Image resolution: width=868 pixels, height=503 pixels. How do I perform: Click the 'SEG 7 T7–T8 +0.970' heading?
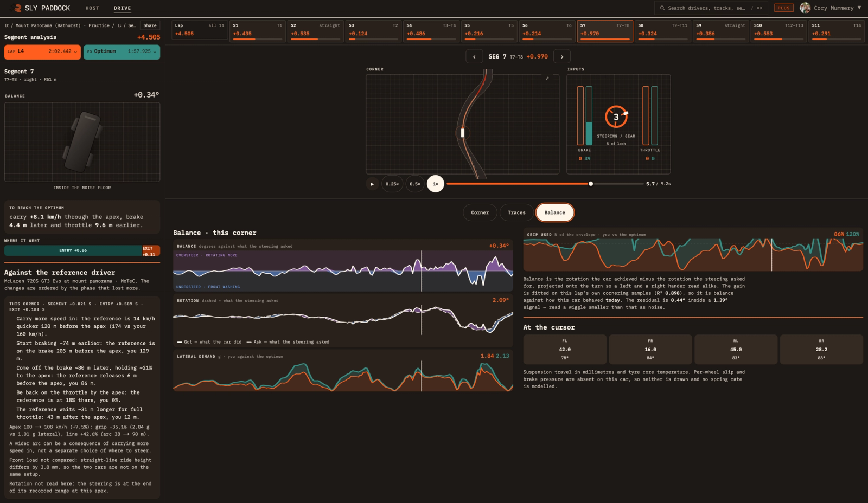click(x=518, y=56)
